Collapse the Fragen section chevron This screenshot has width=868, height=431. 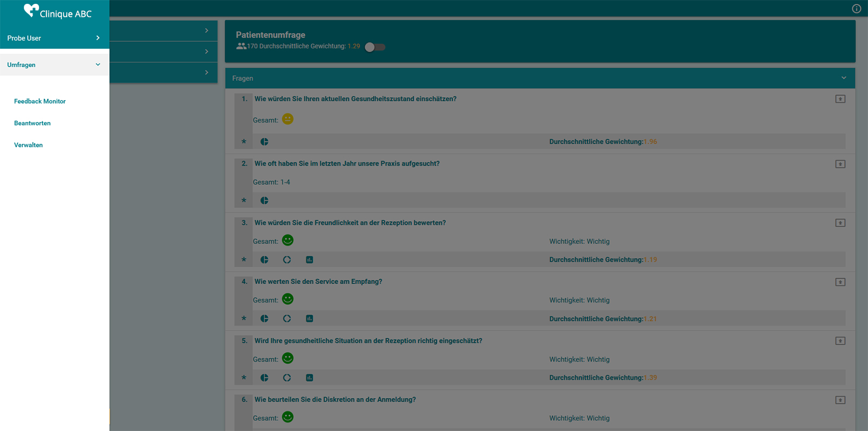click(x=844, y=78)
